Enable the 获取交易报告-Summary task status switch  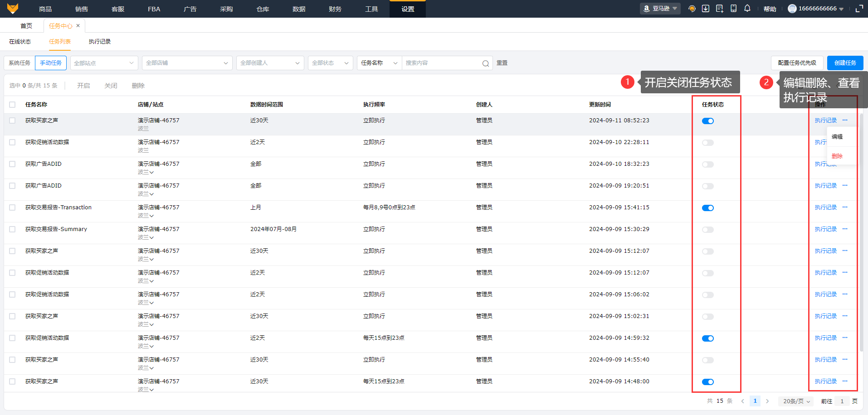[x=707, y=230]
